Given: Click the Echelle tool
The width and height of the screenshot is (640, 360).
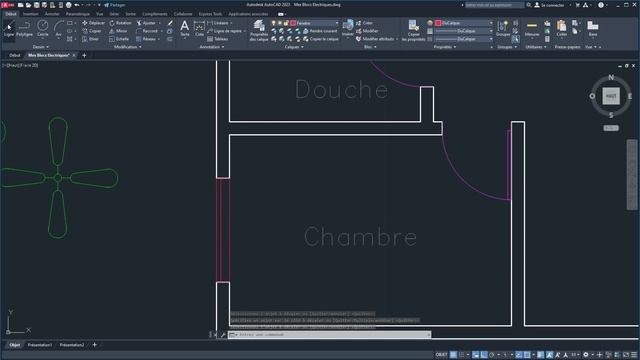Looking at the screenshot, I should tap(119, 39).
